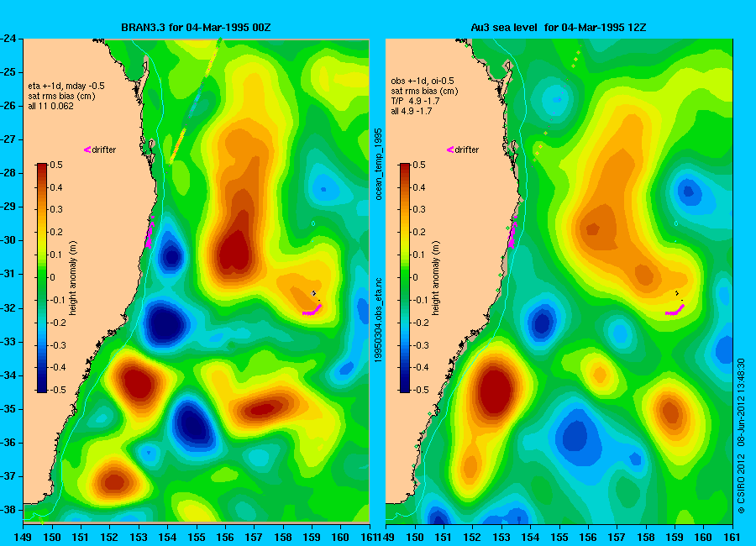Image resolution: width=756 pixels, height=546 pixels.
Task: Click the "0.3" tick on the right colour bar
Action: 419,209
